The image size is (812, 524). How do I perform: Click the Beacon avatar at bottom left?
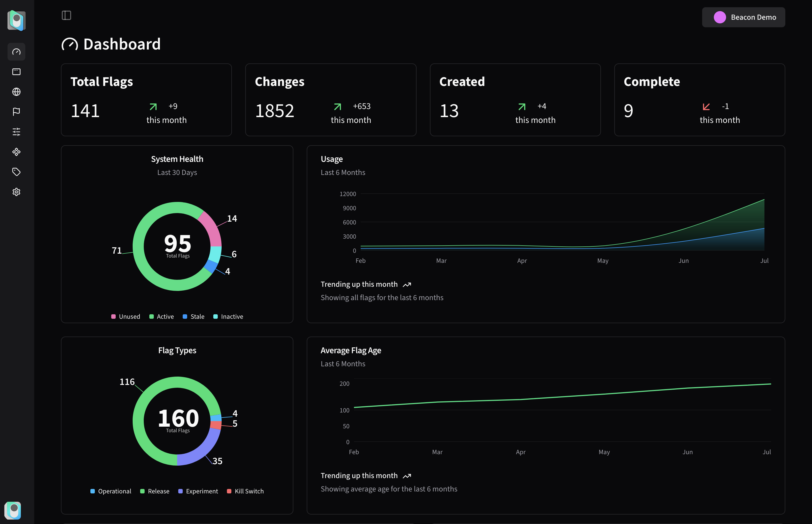(13, 510)
